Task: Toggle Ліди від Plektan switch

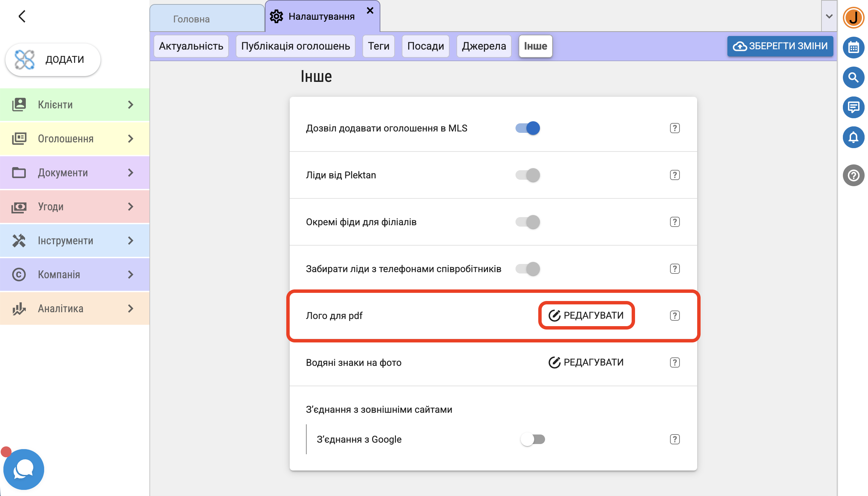Action: [527, 175]
